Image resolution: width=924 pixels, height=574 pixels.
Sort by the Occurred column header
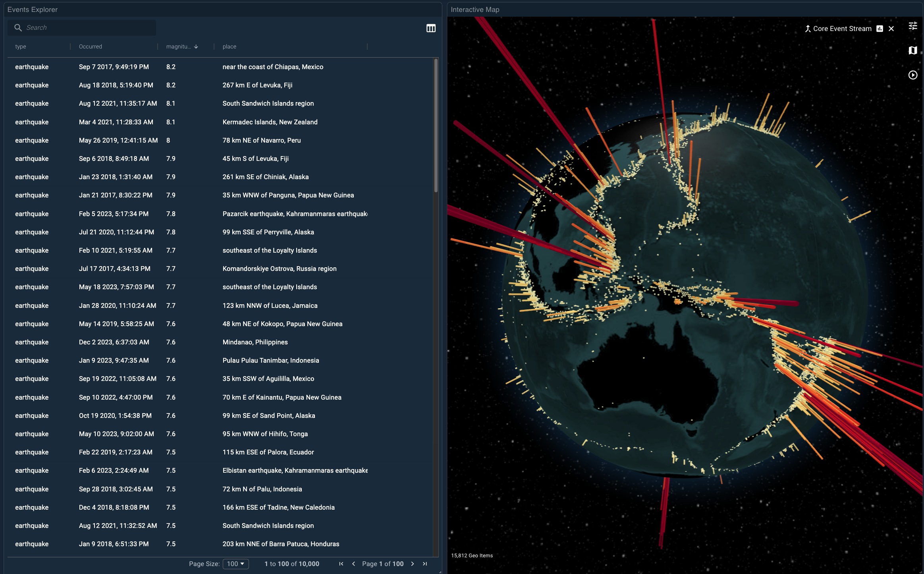[x=91, y=46]
